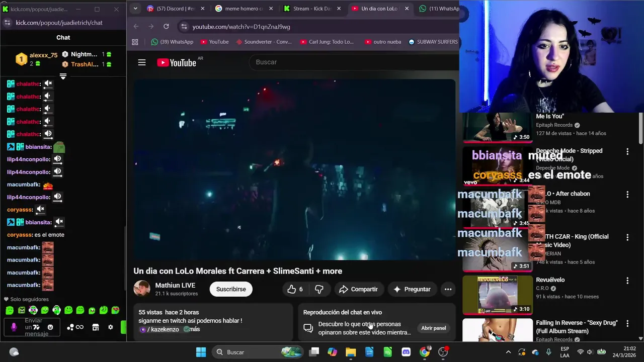Toggle volume icon in system tray
The width and height of the screenshot is (644, 362).
pos(590,352)
